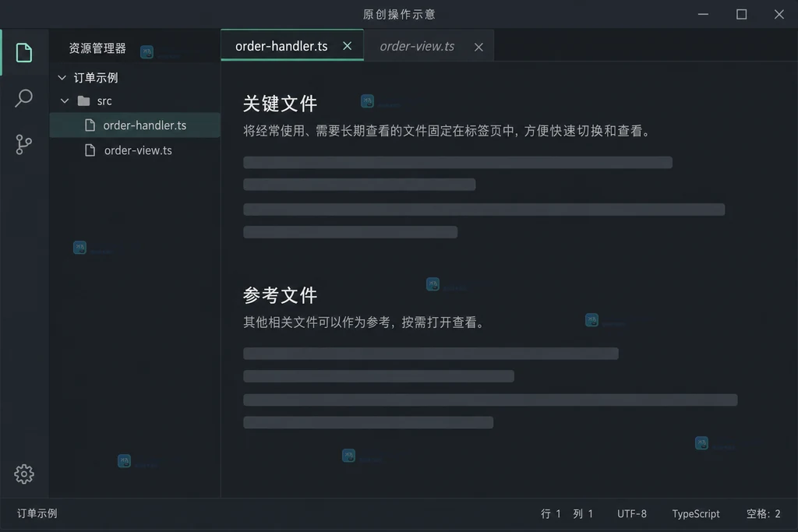Image resolution: width=798 pixels, height=532 pixels.
Task: Open the Explorer file icon in activity bar
Action: (24, 52)
